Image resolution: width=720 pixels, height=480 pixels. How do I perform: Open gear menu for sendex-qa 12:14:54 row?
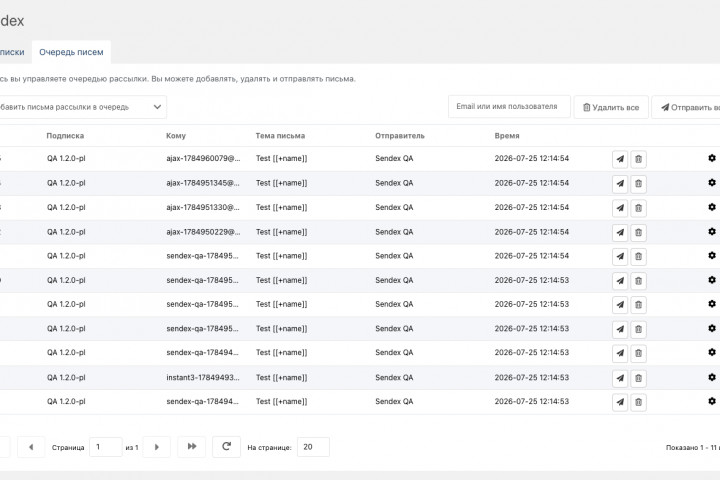click(712, 255)
